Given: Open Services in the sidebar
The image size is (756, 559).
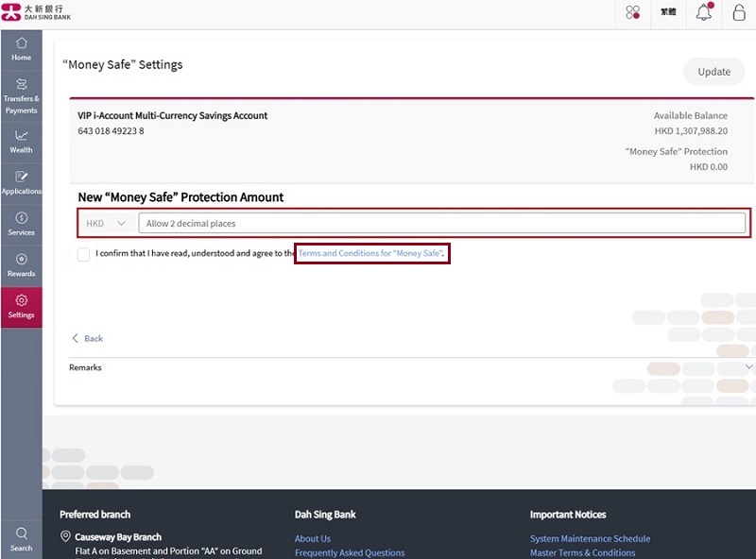Looking at the screenshot, I should pos(21,224).
